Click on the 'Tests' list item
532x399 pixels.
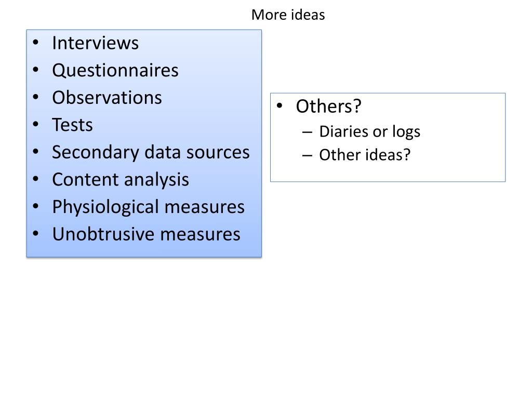(72, 125)
